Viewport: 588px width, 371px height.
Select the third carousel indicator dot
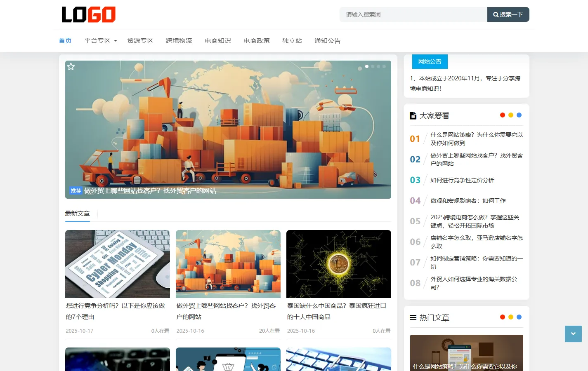378,66
